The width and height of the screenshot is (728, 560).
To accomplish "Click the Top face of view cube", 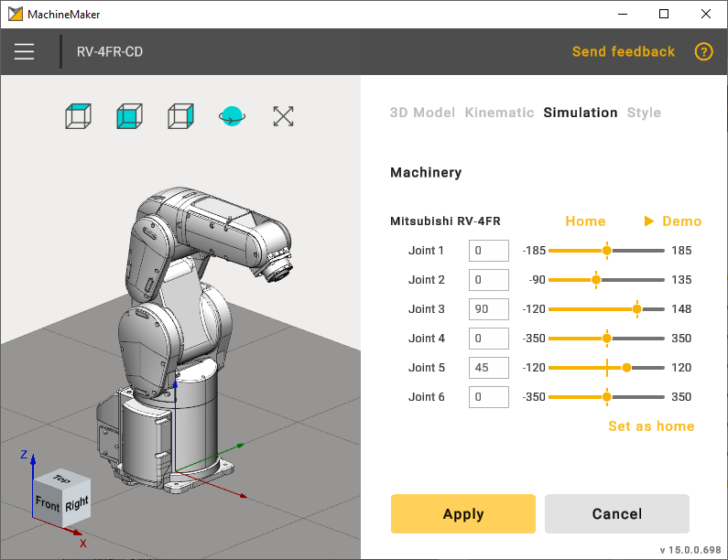I will coord(61,479).
